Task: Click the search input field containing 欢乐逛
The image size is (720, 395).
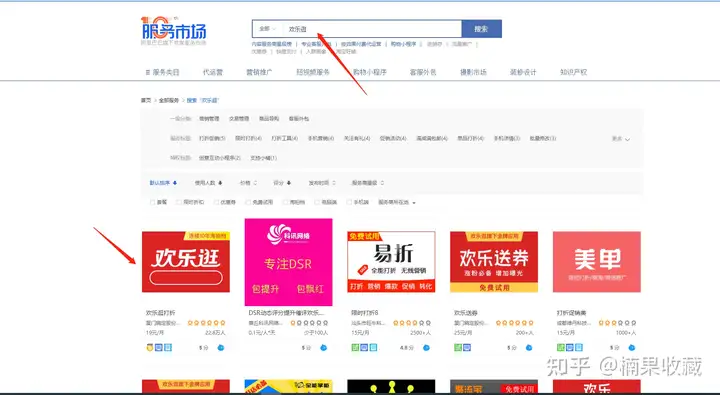Action: click(x=371, y=29)
